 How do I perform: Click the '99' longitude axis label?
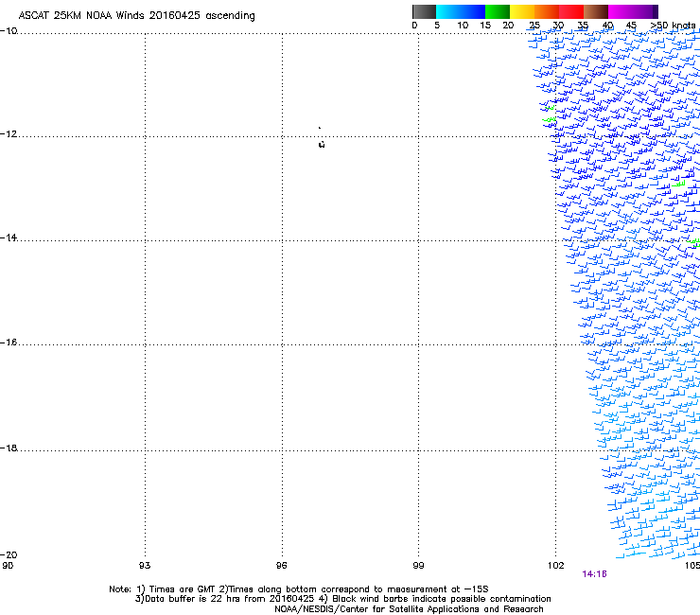pyautogui.click(x=418, y=566)
